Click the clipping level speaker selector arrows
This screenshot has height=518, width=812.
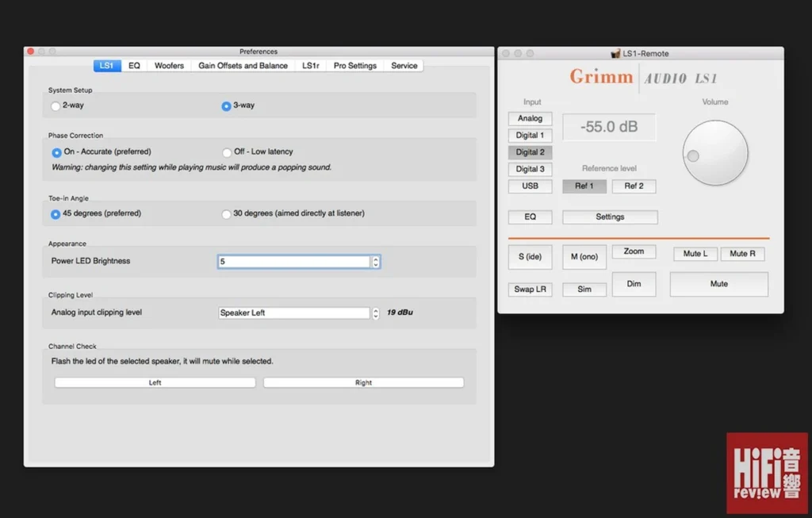[x=376, y=313]
